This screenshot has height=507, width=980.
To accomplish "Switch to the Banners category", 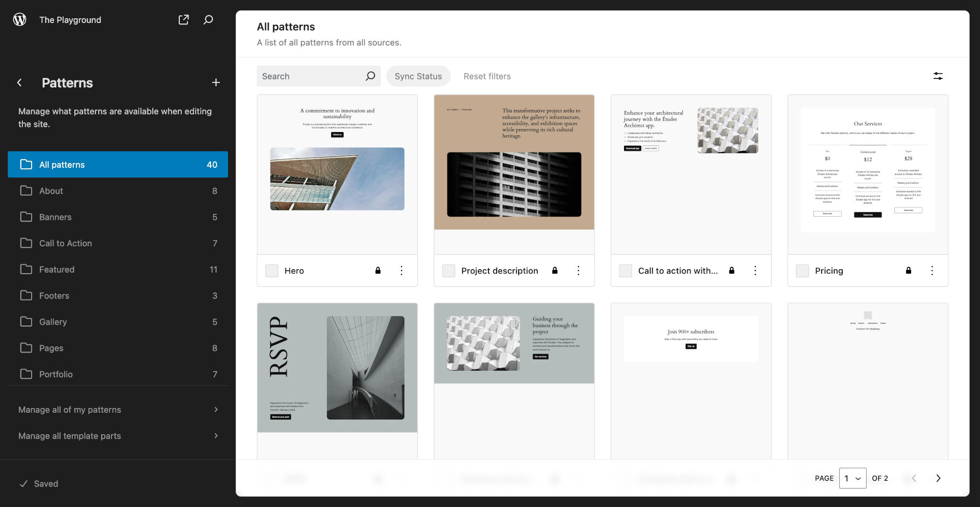I will click(56, 217).
